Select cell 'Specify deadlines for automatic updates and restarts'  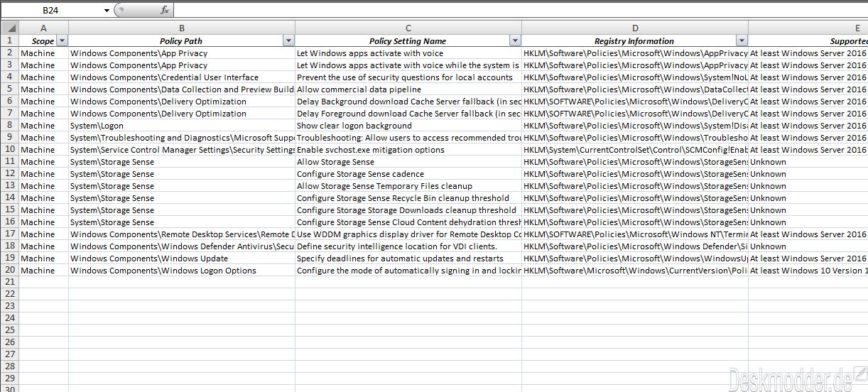(x=408, y=258)
